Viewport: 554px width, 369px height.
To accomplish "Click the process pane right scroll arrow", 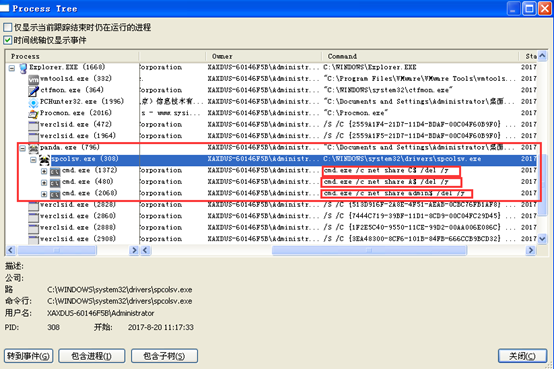I will click(134, 250).
